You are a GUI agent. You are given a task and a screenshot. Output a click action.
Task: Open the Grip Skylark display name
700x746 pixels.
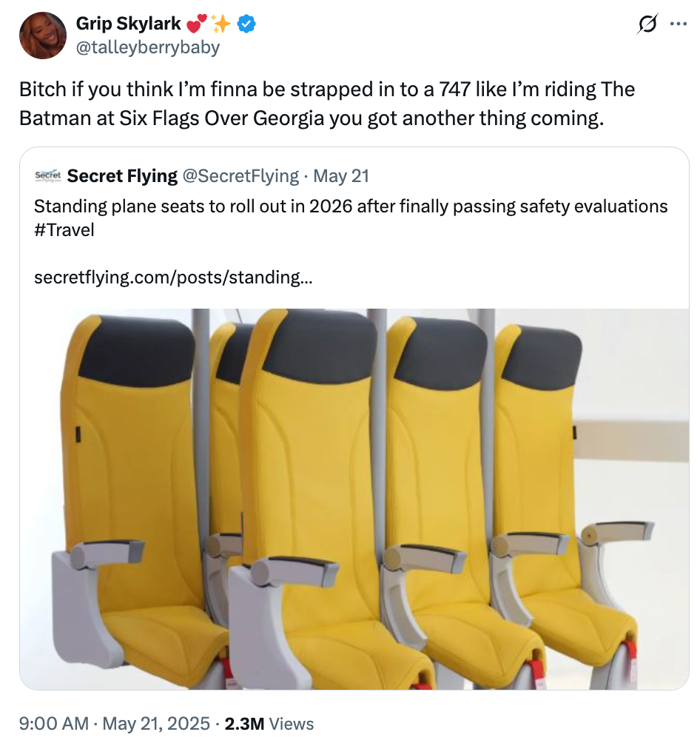pyautogui.click(x=128, y=24)
